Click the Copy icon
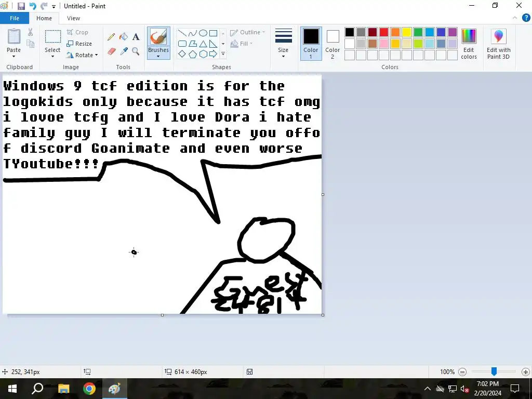Screen dimensions: 532x399 (x=31, y=44)
